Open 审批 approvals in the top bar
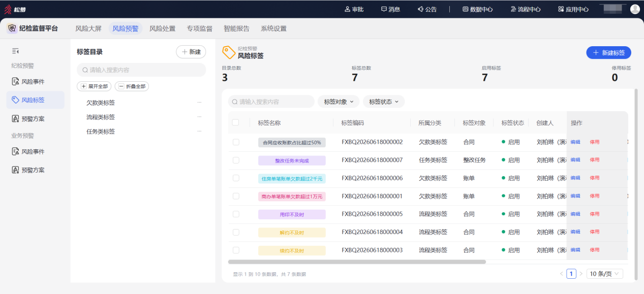This screenshot has width=644, height=294. [354, 9]
